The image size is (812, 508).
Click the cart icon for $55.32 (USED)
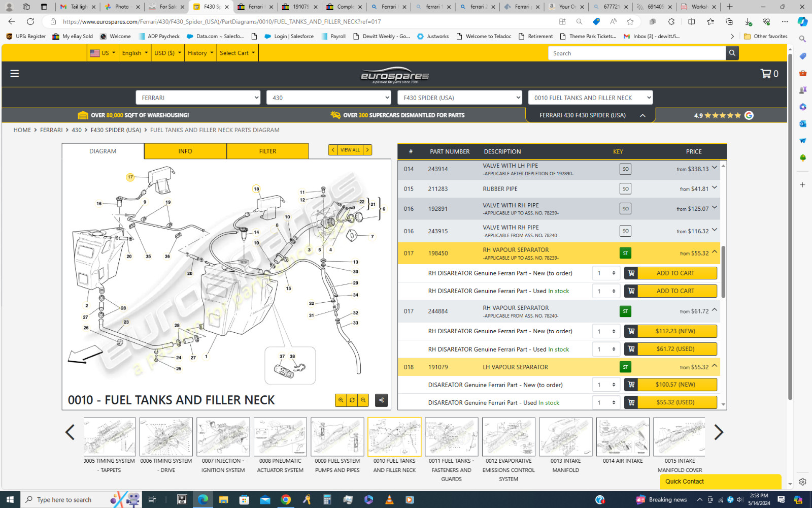[x=631, y=402]
